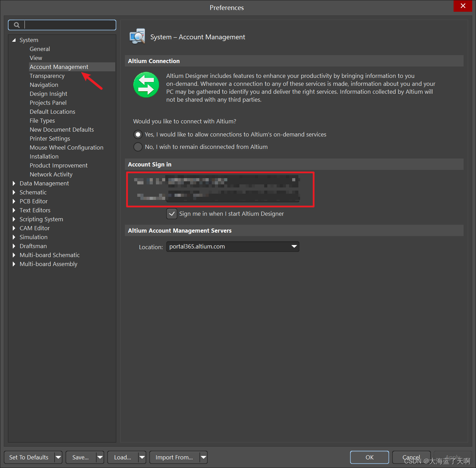
Task: Click the 'Schematic' tree label
Action: click(33, 192)
